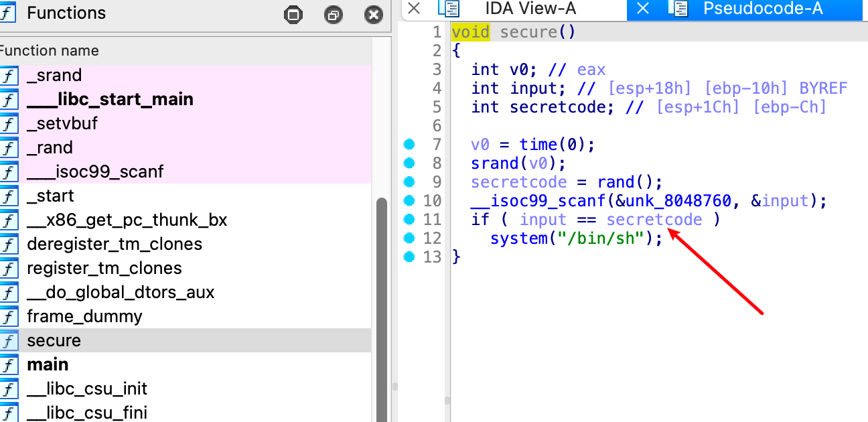Viewport: 868px width, 422px height.
Task: Click the highlighted void keyword on line 1
Action: tap(470, 32)
